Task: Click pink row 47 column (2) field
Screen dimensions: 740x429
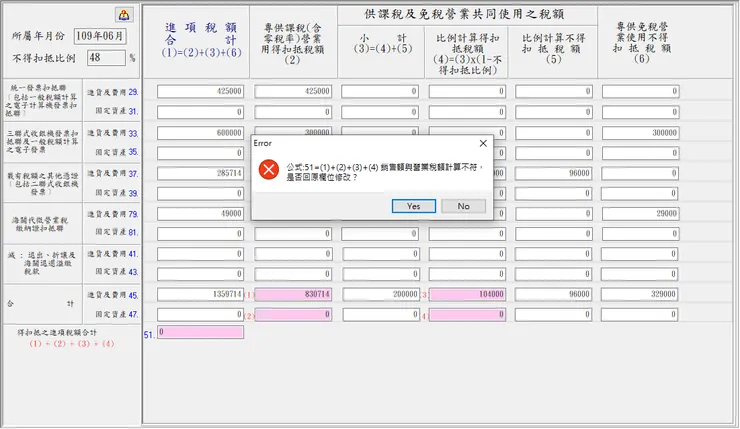Action: [x=293, y=314]
